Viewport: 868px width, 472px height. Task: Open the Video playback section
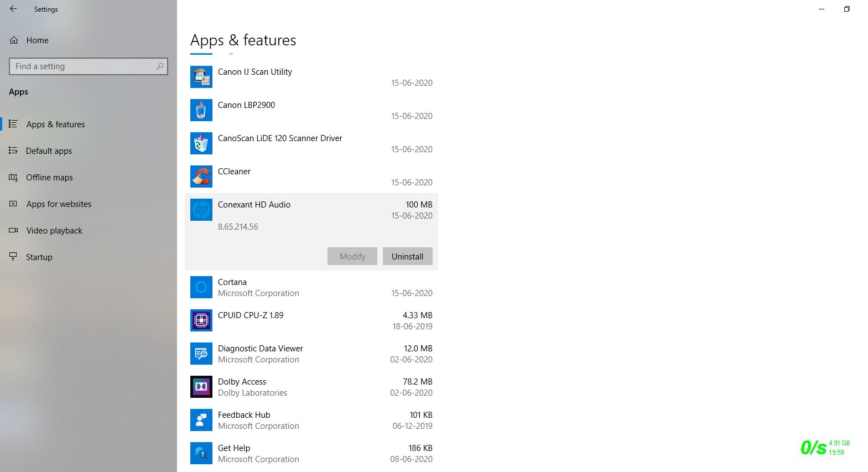[89, 230]
